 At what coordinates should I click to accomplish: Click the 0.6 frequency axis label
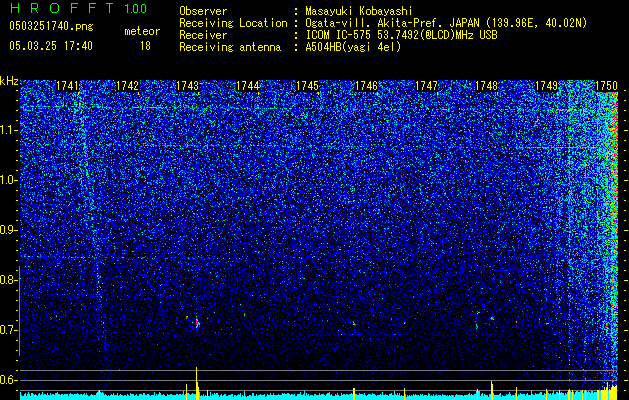7,380
